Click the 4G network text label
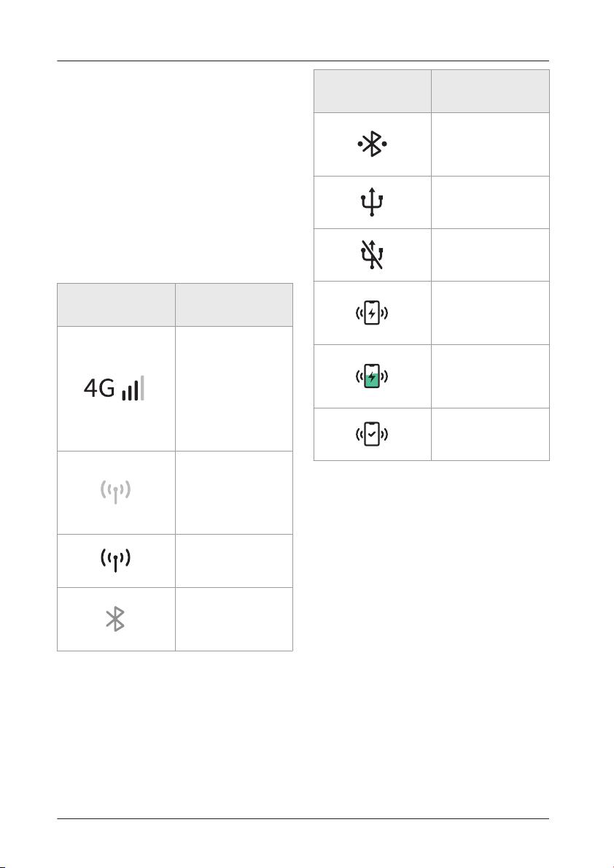614x868 pixels. 99,389
